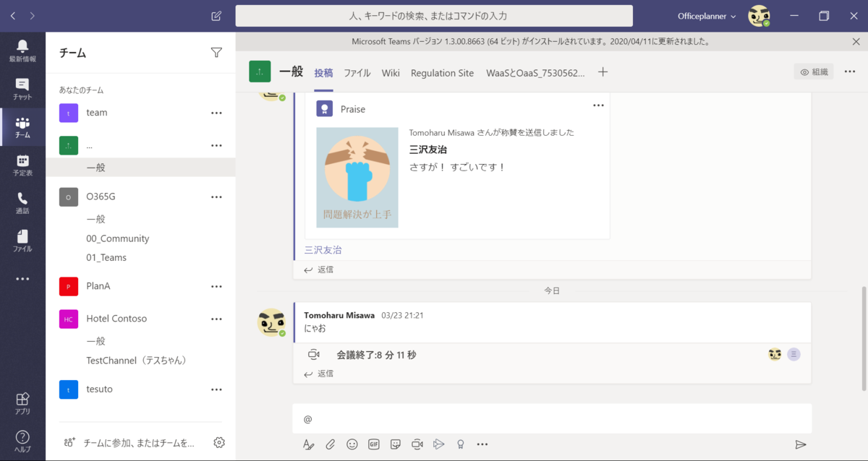The height and width of the screenshot is (461, 868).
Task: Open the GIF picker icon
Action: 374,444
